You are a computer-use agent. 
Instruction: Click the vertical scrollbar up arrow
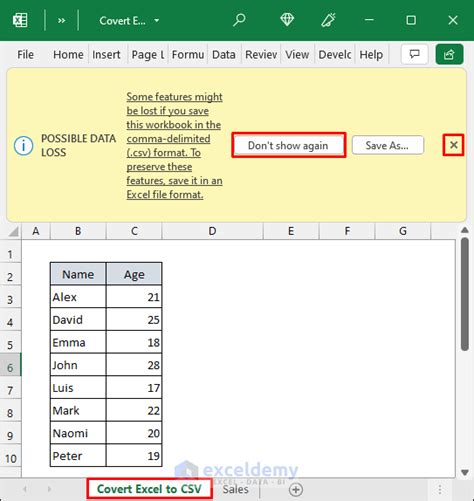(x=465, y=230)
